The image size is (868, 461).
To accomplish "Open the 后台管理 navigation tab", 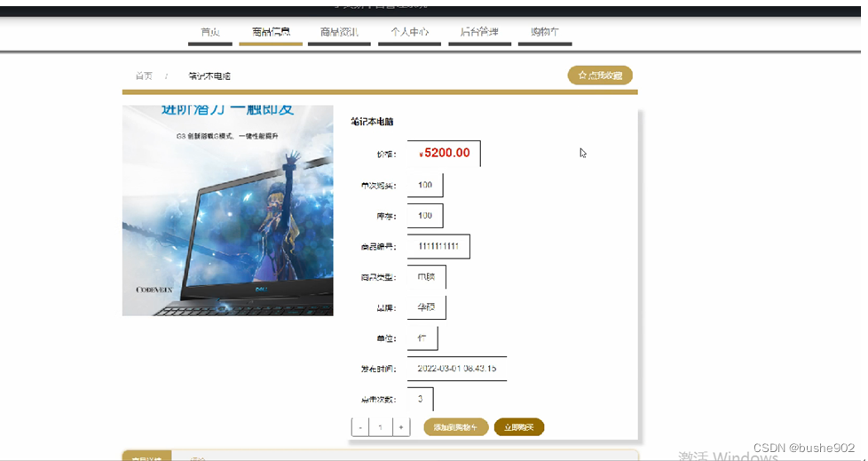I will pos(480,33).
